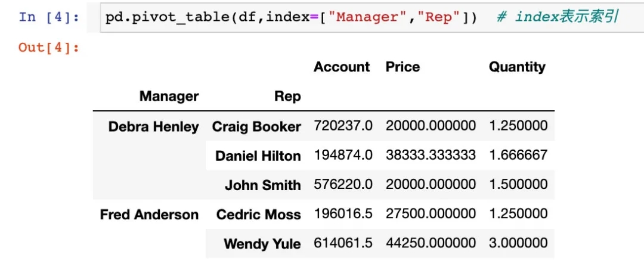
Task: Click the Manager index header
Action: (169, 96)
